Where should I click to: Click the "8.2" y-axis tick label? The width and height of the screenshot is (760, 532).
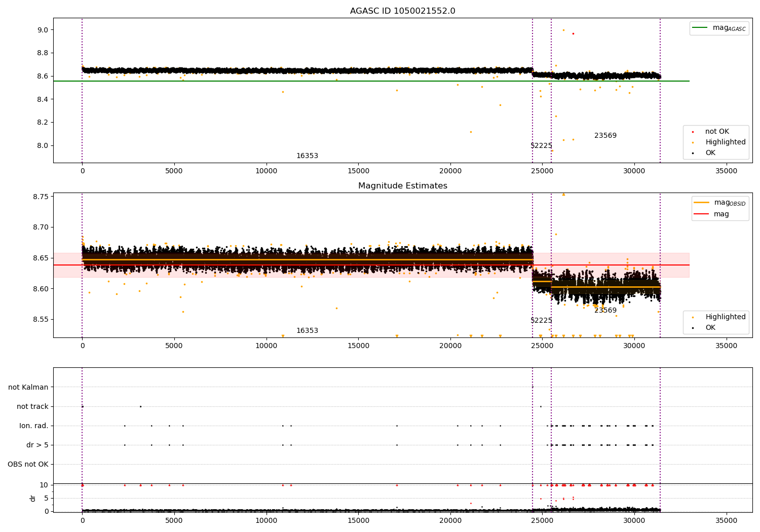coord(43,123)
